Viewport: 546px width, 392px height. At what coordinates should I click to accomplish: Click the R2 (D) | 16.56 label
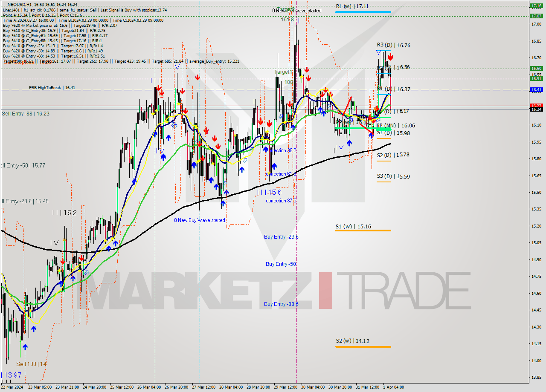[393, 67]
